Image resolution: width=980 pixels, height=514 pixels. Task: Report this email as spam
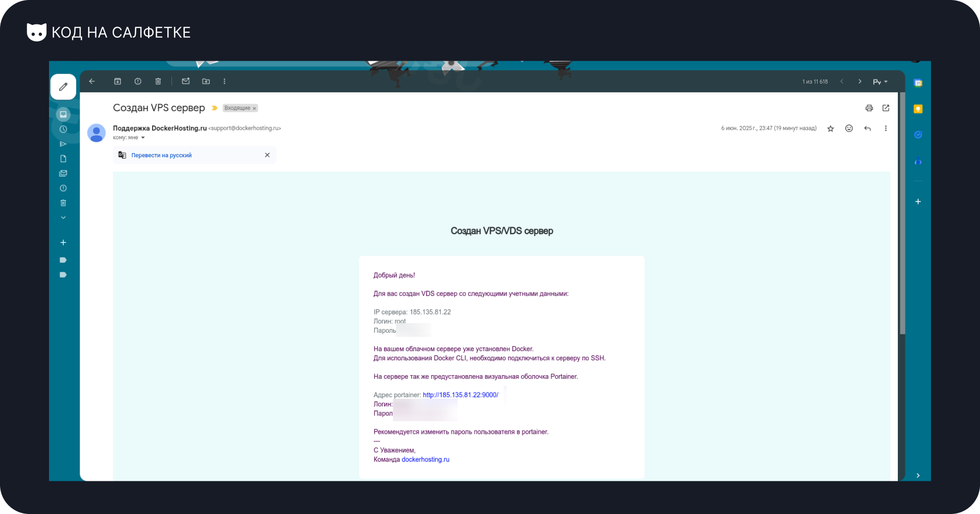138,81
